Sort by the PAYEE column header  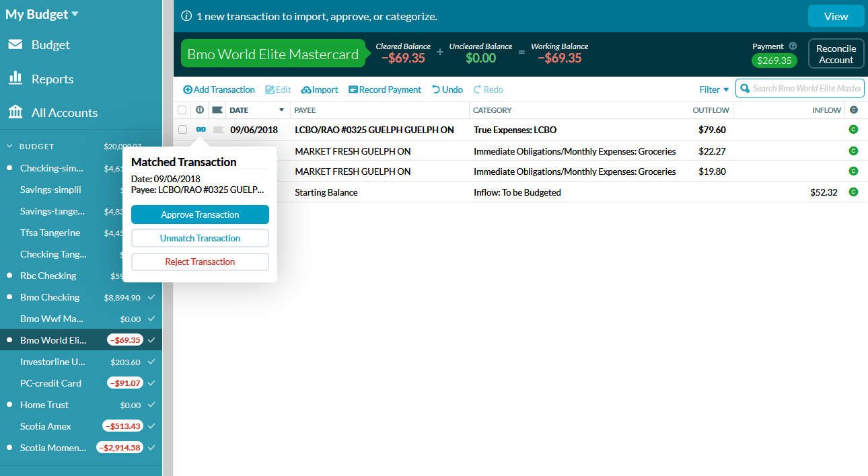tap(305, 110)
